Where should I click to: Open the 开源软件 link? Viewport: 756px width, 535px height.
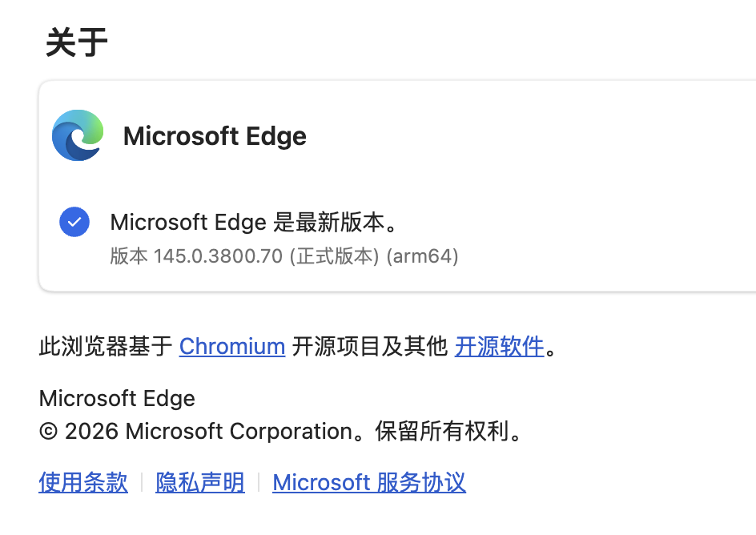(500, 346)
